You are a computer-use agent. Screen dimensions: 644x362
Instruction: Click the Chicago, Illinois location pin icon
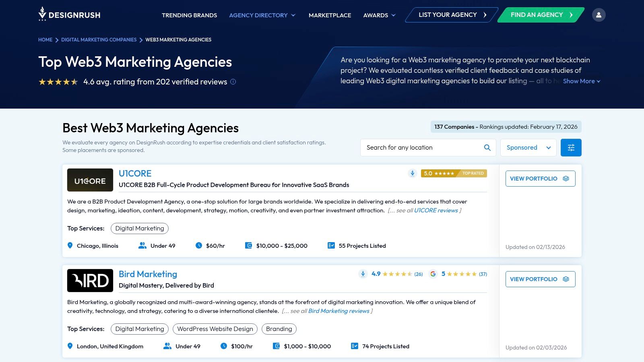(x=70, y=245)
